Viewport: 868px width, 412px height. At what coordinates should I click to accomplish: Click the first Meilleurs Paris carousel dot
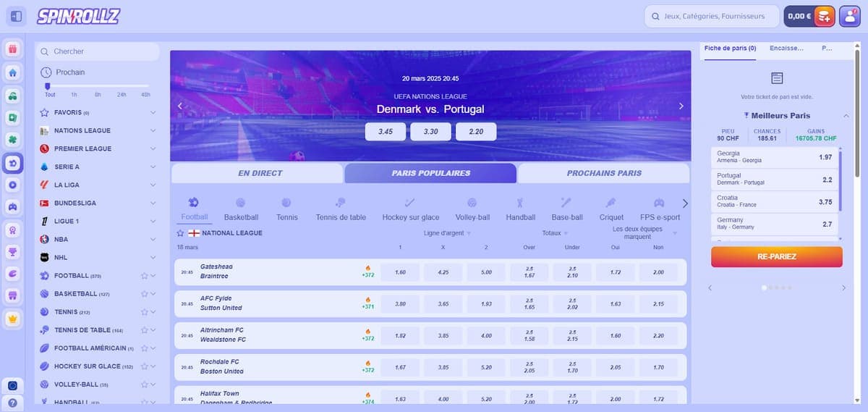click(x=765, y=287)
